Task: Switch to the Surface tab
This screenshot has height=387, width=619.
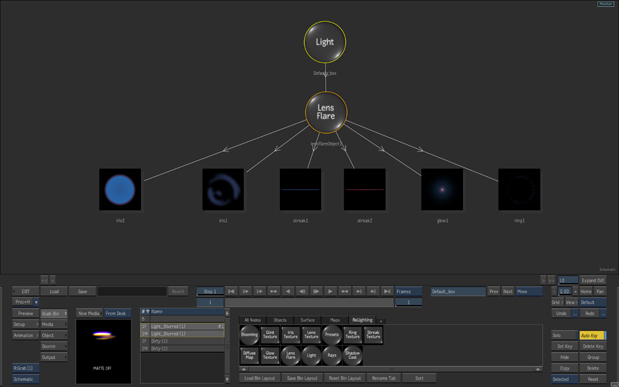Action: click(x=308, y=320)
